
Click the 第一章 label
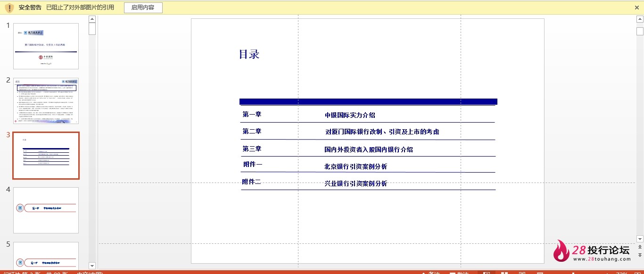(x=252, y=114)
